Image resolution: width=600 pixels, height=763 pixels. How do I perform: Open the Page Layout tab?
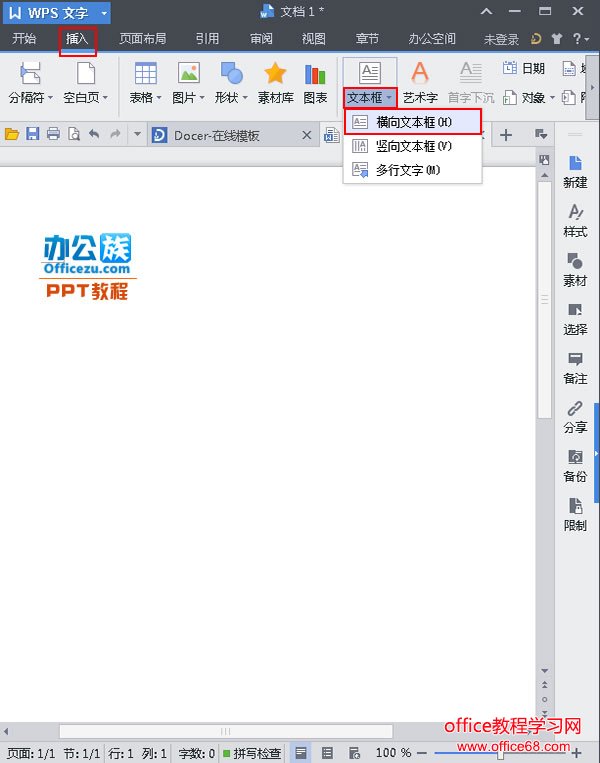coord(143,38)
